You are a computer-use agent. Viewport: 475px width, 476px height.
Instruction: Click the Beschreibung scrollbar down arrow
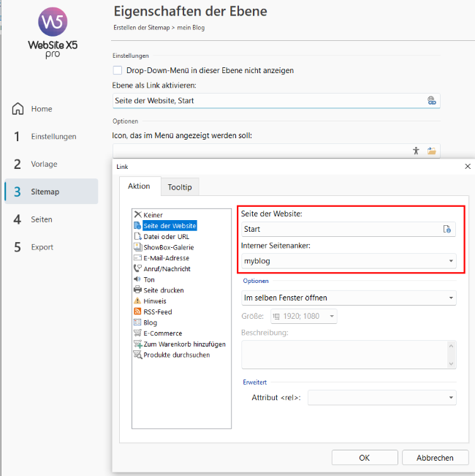pyautogui.click(x=451, y=363)
